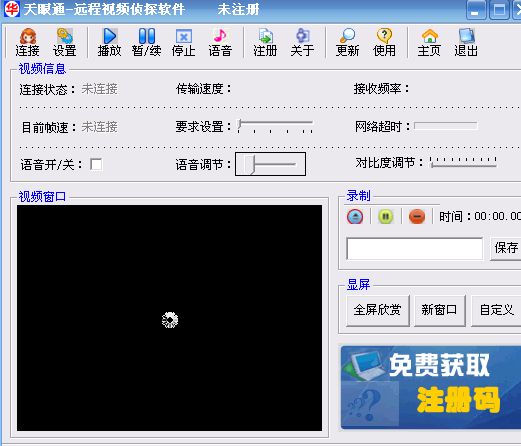Click the recording file path input field
This screenshot has width=521, height=446.
pos(414,248)
